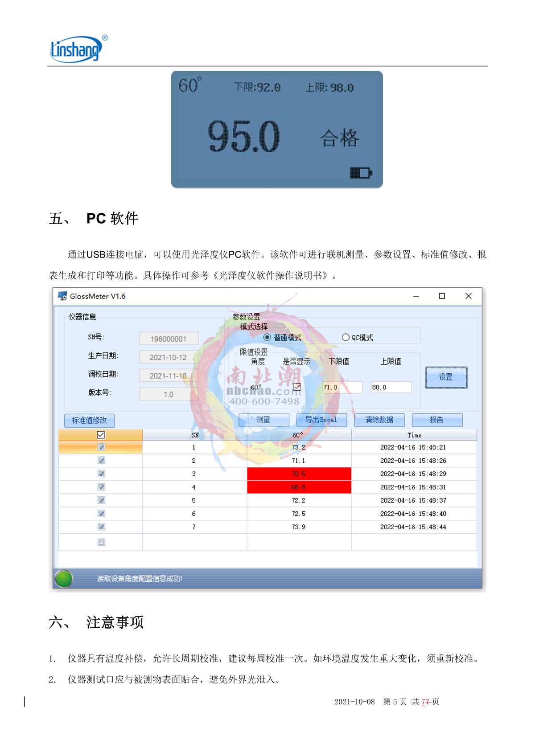Click the green status indicator light

click(64, 579)
